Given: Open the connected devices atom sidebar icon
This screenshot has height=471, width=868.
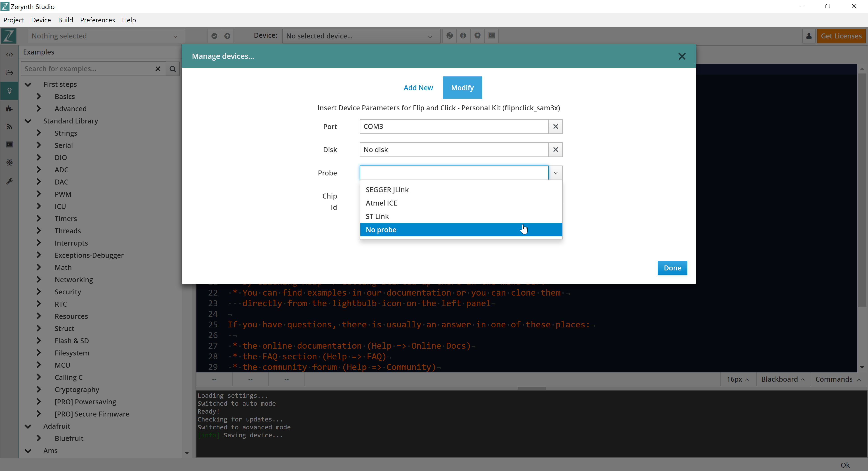Looking at the screenshot, I should (9, 163).
